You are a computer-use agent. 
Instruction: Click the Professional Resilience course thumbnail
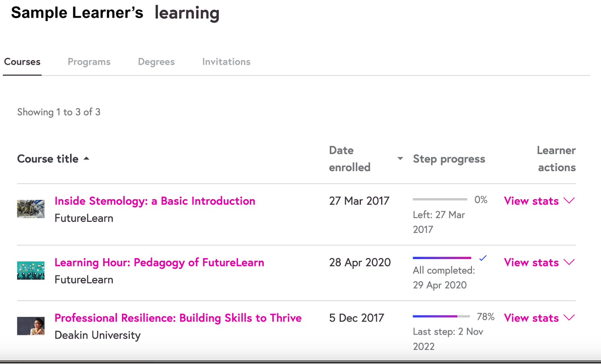click(x=31, y=326)
